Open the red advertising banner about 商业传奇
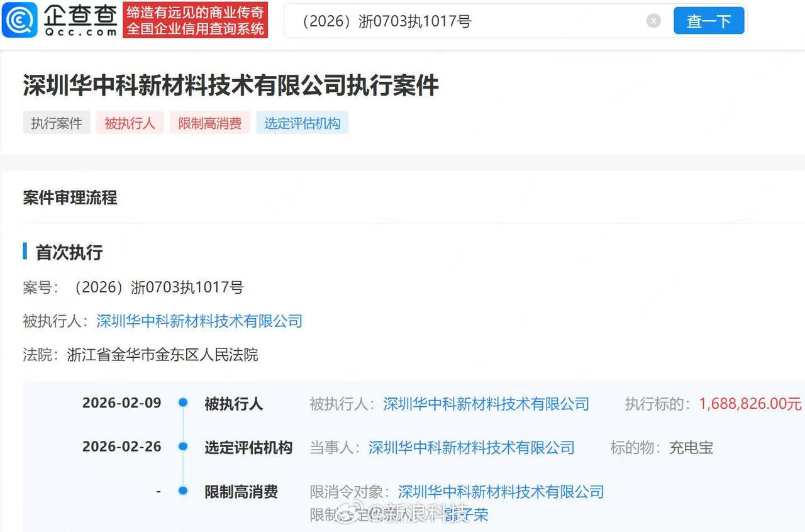805x532 pixels. click(x=195, y=19)
